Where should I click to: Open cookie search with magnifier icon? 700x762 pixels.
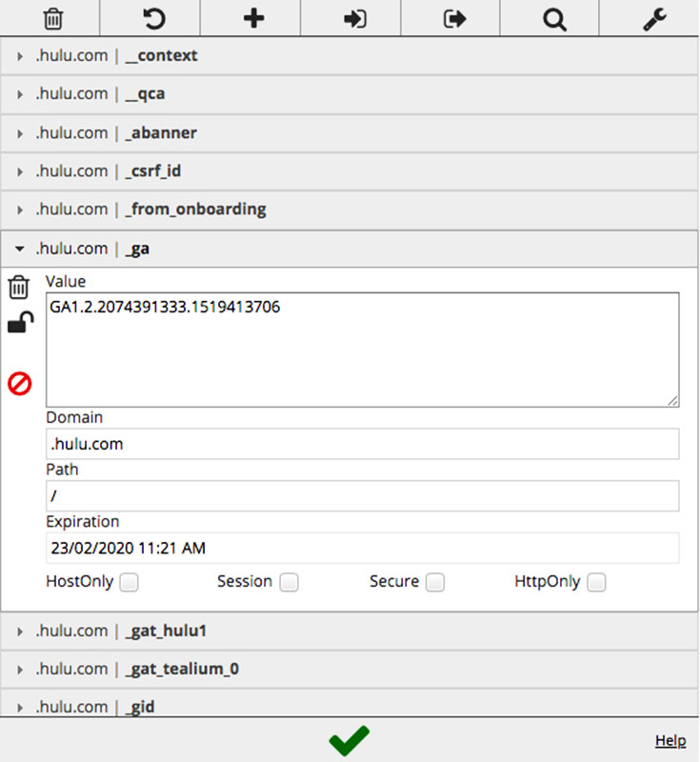point(554,18)
